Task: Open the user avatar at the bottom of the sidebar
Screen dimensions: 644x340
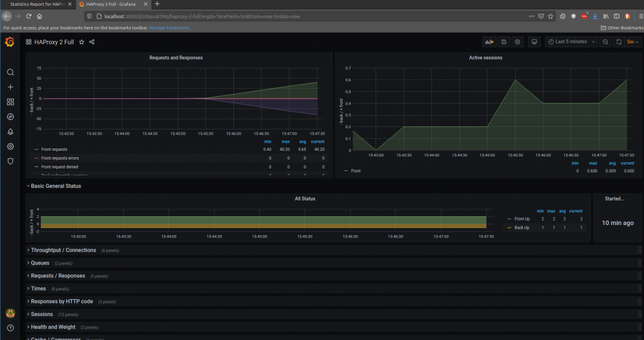Action: click(x=10, y=314)
